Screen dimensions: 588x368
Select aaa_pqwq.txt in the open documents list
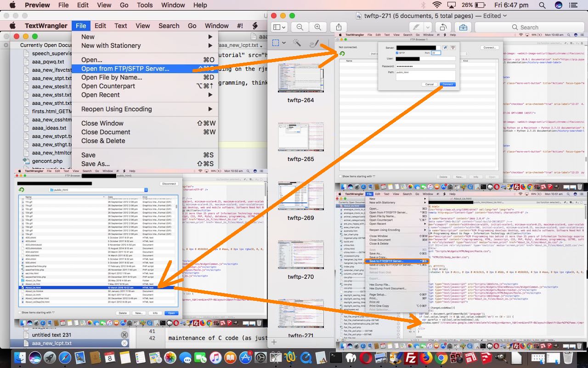48,62
